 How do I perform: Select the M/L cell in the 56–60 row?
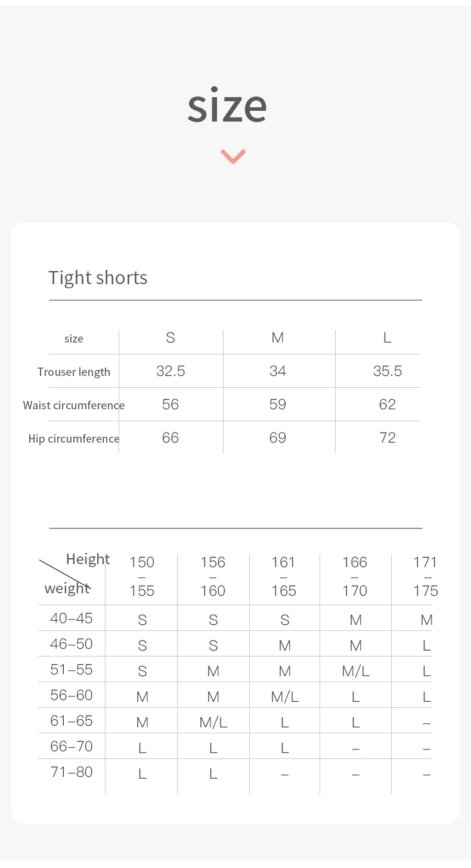285,697
